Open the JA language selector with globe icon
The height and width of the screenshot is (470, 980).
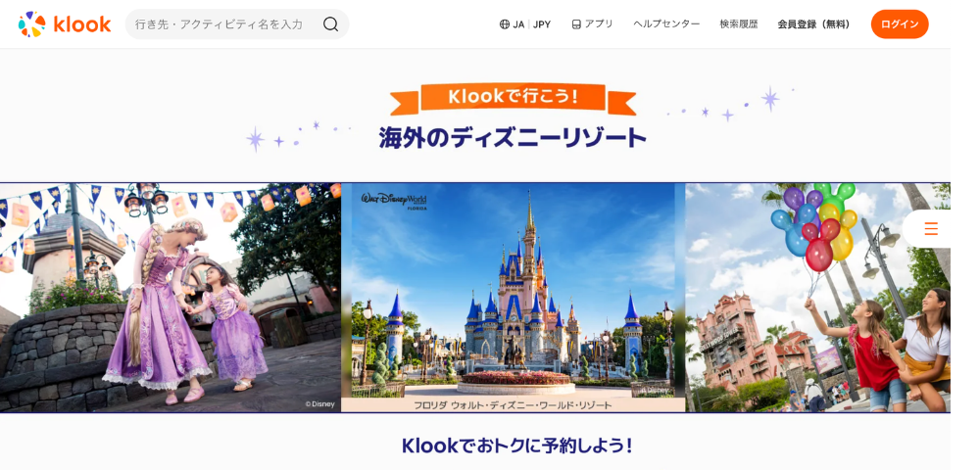pyautogui.click(x=512, y=24)
